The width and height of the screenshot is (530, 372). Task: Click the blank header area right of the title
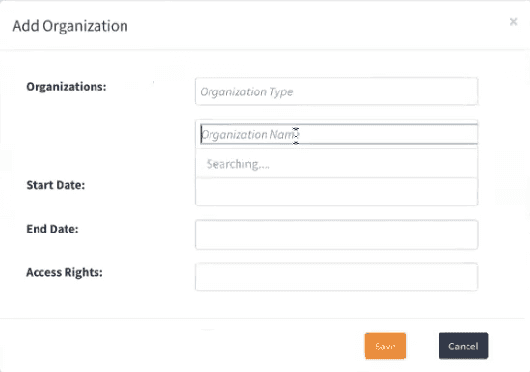(x=318, y=25)
